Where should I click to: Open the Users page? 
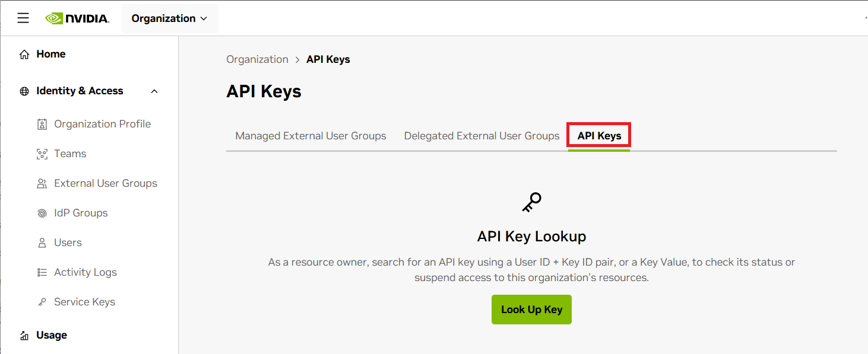click(x=68, y=243)
